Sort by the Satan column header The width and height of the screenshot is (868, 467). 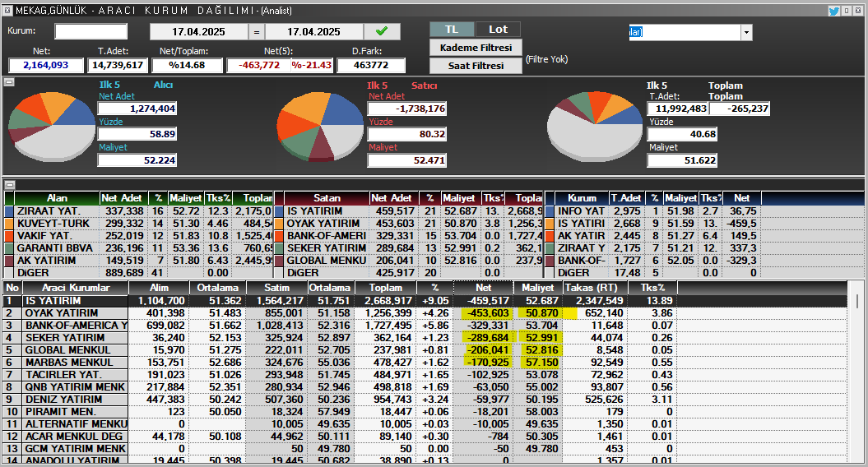pyautogui.click(x=327, y=198)
